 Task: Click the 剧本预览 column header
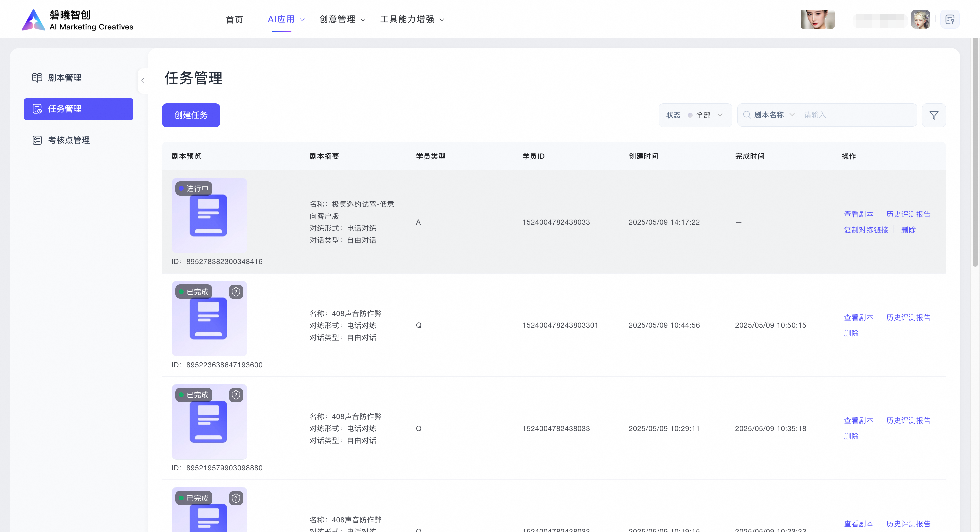(186, 156)
